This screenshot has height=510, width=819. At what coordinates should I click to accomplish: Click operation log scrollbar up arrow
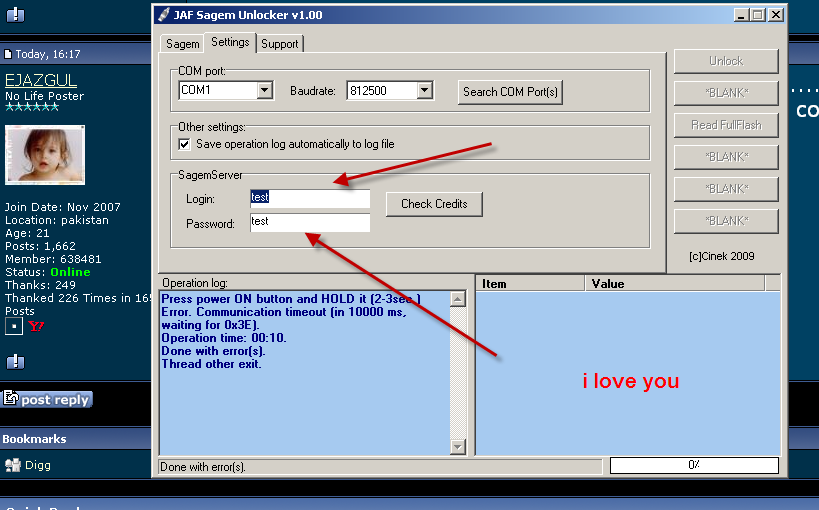tap(458, 299)
